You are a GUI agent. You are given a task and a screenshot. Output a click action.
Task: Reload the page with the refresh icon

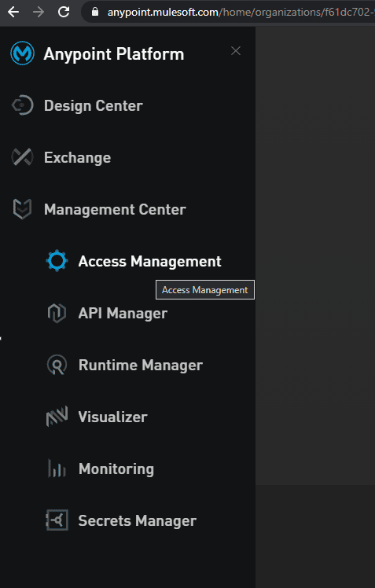pos(64,12)
